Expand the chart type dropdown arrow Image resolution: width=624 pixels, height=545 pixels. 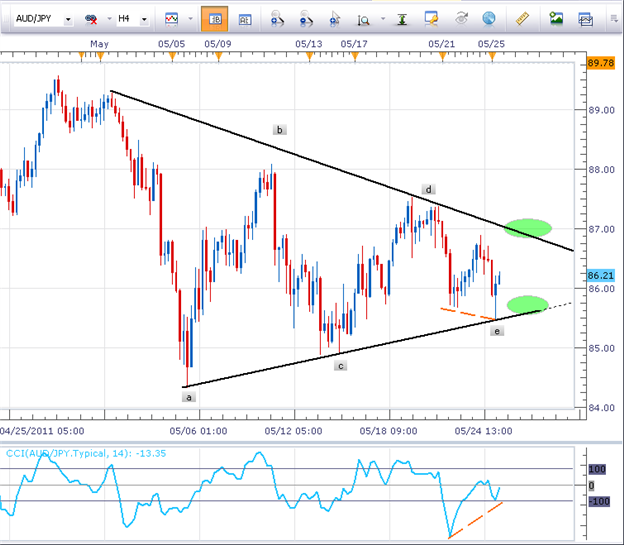[x=190, y=19]
